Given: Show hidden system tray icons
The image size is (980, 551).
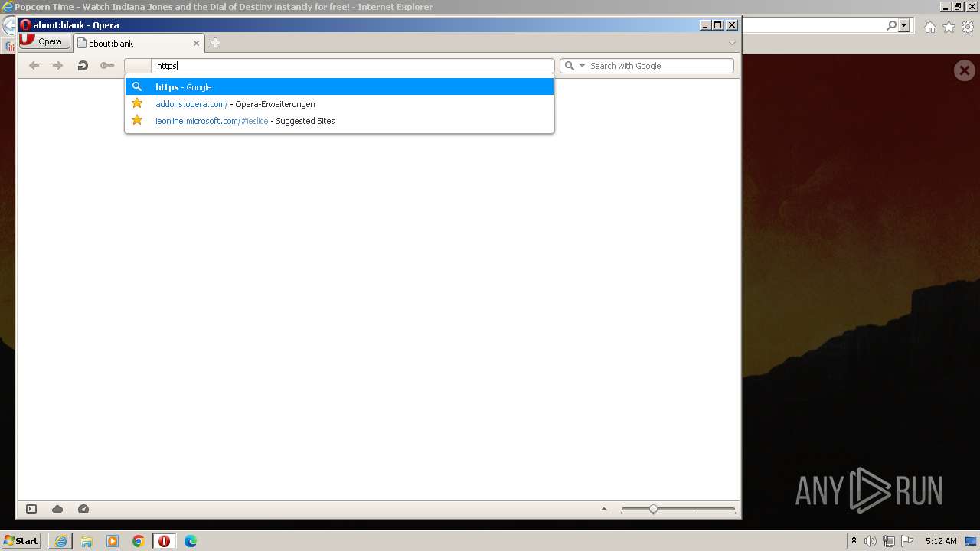Looking at the screenshot, I should click(x=854, y=541).
